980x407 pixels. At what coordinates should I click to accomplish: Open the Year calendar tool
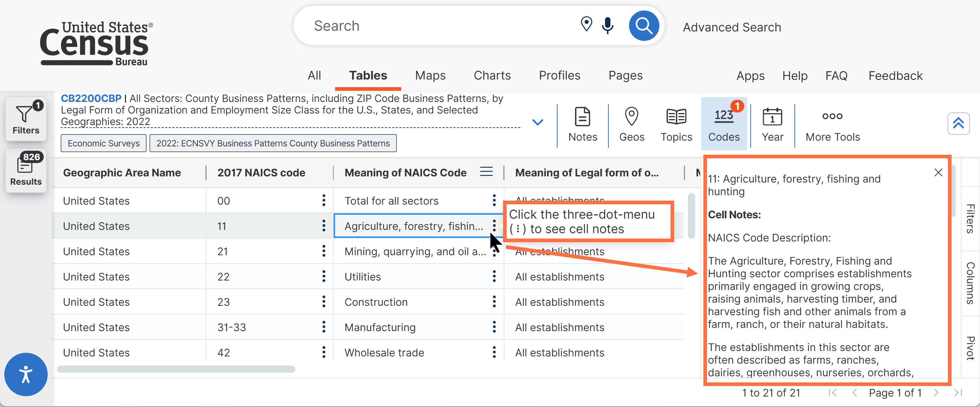pyautogui.click(x=772, y=124)
